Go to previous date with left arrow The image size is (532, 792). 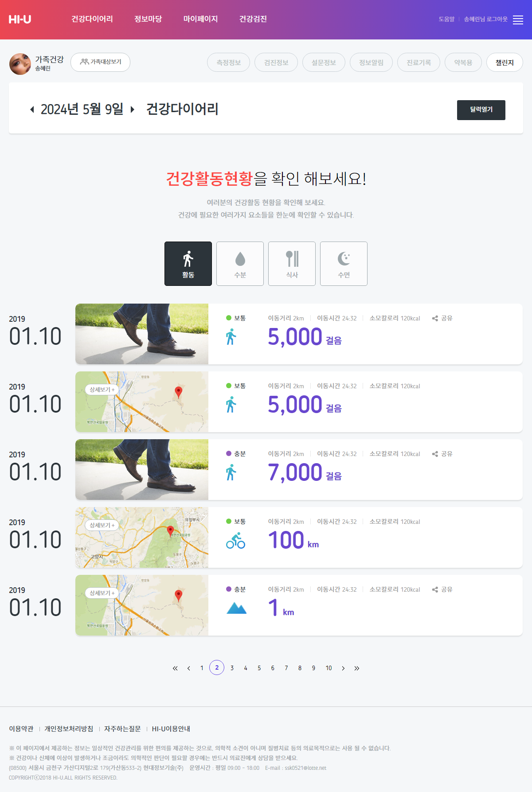tap(32, 109)
